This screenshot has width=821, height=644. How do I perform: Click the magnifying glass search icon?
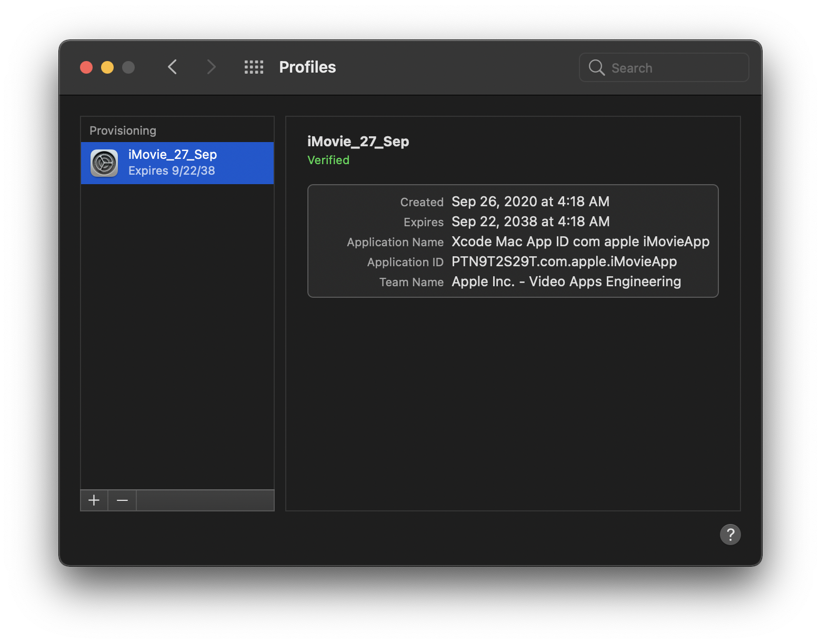(x=596, y=67)
